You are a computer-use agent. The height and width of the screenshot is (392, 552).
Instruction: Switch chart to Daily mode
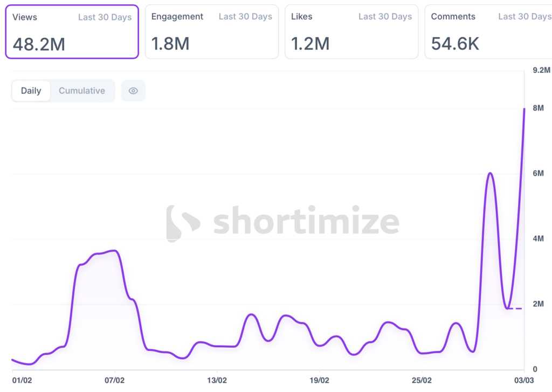click(x=31, y=91)
